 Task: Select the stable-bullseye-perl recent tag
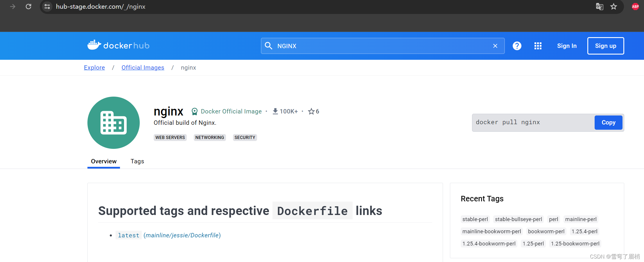(x=519, y=219)
